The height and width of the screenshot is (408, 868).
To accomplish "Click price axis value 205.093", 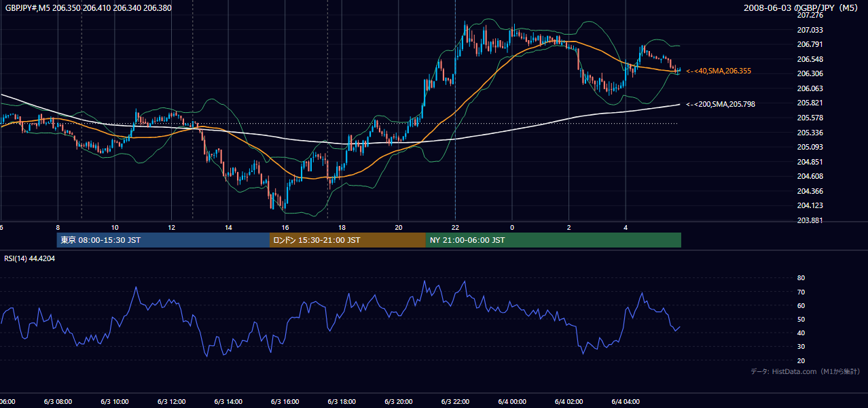I will 810,148.
